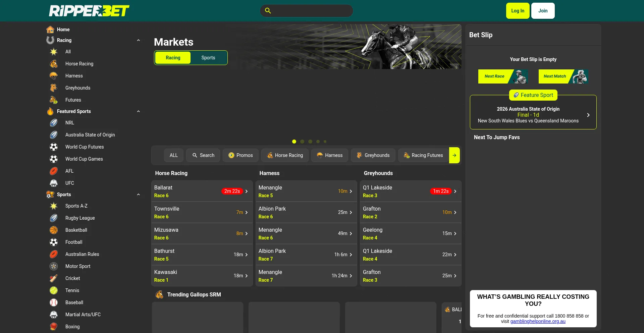Collapse the Featured Sports sidebar section
The height and width of the screenshot is (333, 644).
pos(139,111)
